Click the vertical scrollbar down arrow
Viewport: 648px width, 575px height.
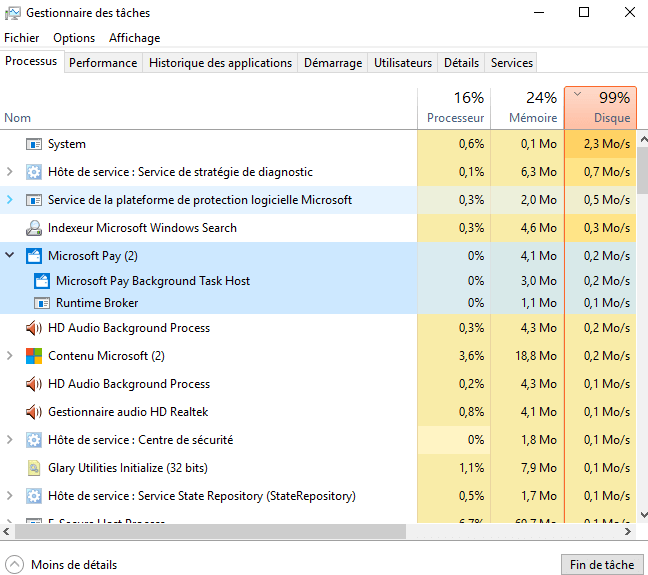tap(643, 514)
